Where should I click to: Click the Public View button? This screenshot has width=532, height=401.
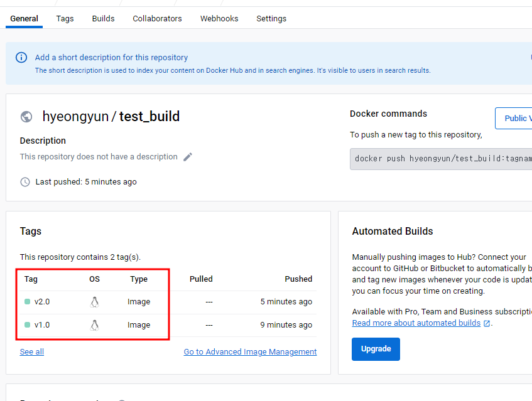513,119
